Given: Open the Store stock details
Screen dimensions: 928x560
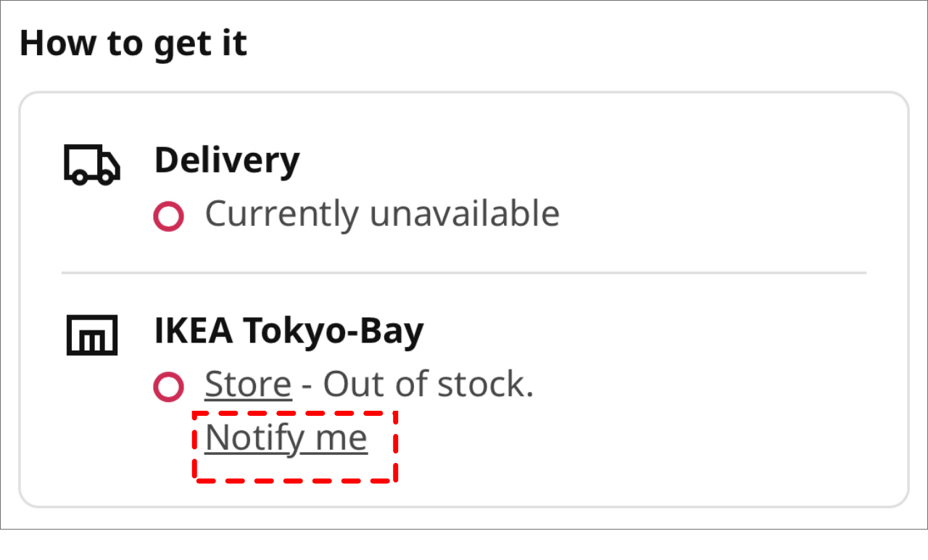Looking at the screenshot, I should 247,384.
